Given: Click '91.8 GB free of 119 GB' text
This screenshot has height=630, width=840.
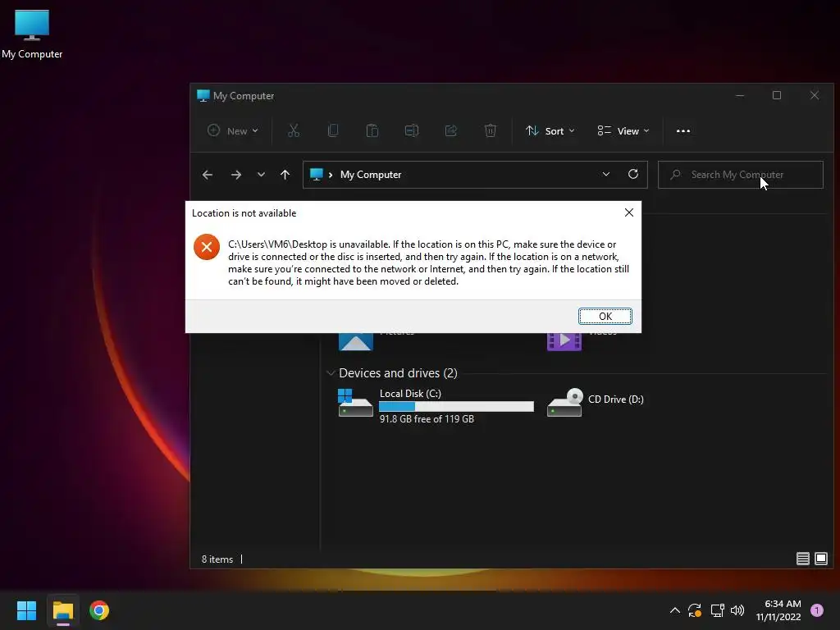Looking at the screenshot, I should click(427, 419).
